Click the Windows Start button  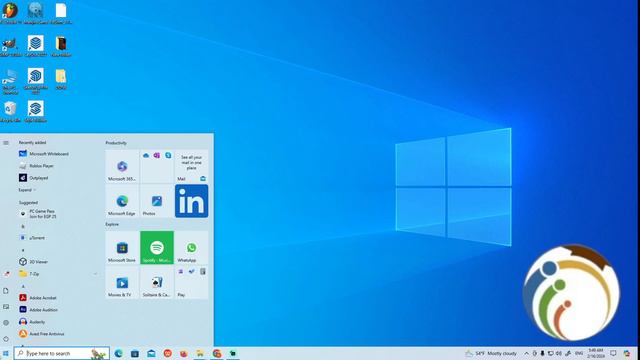6,353
